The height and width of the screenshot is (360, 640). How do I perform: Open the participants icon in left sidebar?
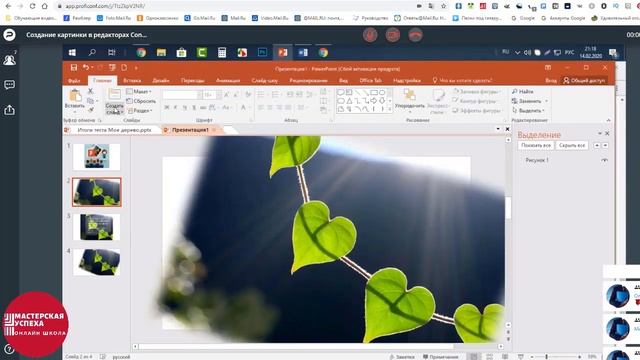point(9,60)
